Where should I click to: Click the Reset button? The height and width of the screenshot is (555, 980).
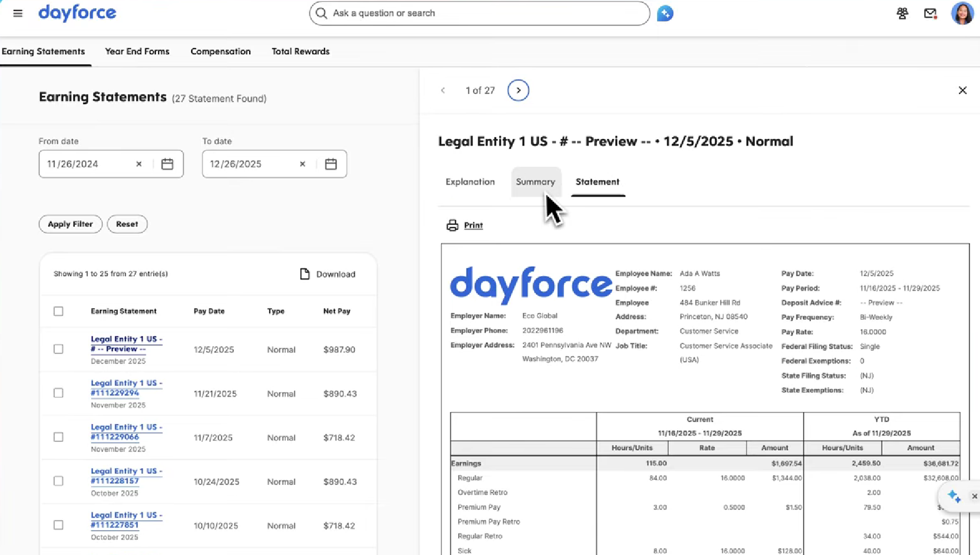pyautogui.click(x=127, y=224)
